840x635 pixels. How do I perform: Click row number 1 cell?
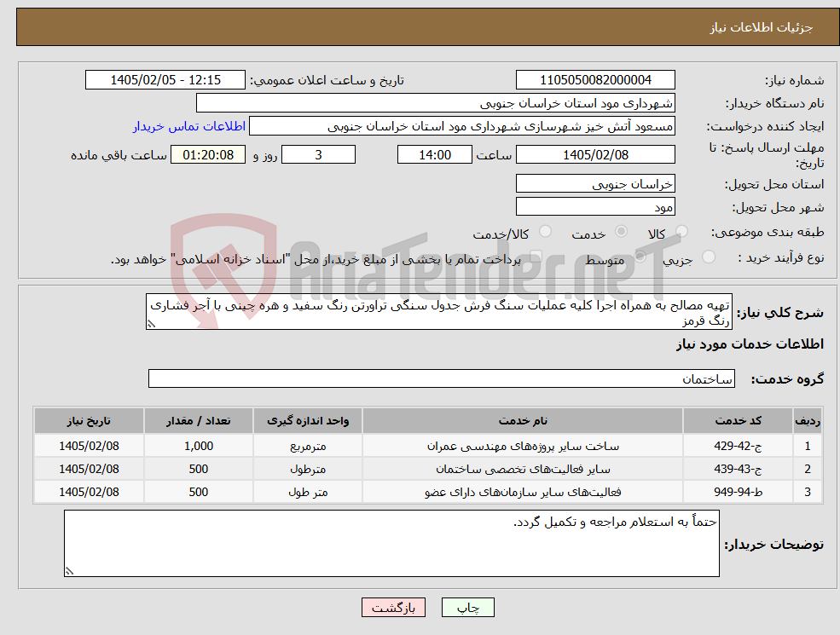808,446
